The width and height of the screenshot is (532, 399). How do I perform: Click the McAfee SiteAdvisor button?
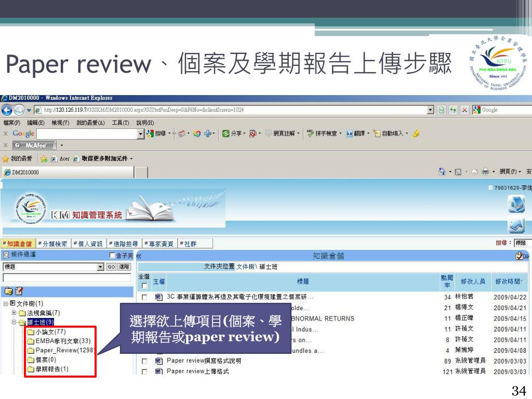pyautogui.click(x=35, y=145)
